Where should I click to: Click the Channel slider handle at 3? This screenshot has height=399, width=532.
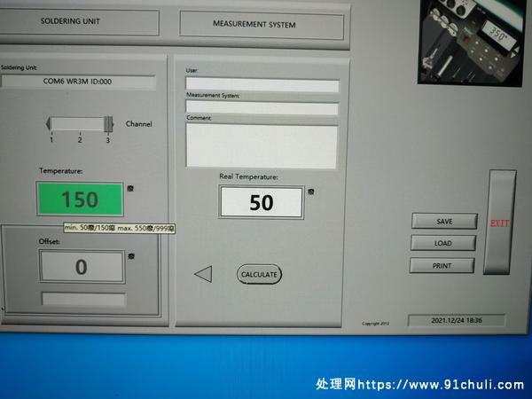(108, 125)
